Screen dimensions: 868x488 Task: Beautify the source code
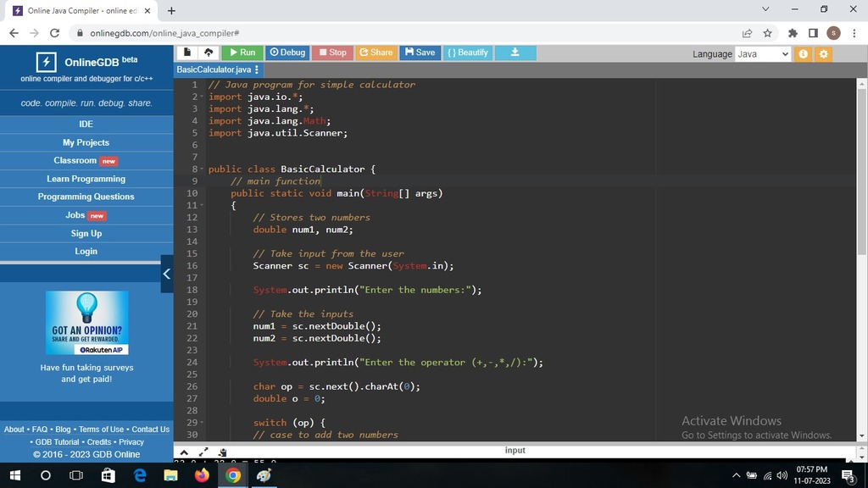click(x=468, y=53)
